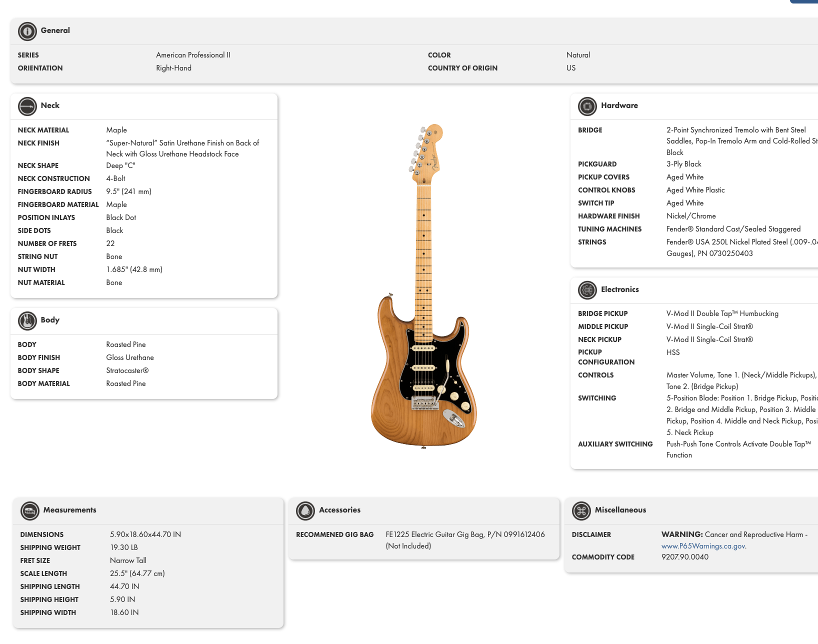Click the V-Mod II Double Tap Humbucking text

(x=722, y=313)
